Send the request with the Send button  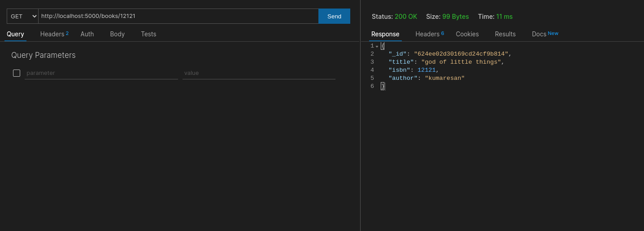(x=334, y=16)
